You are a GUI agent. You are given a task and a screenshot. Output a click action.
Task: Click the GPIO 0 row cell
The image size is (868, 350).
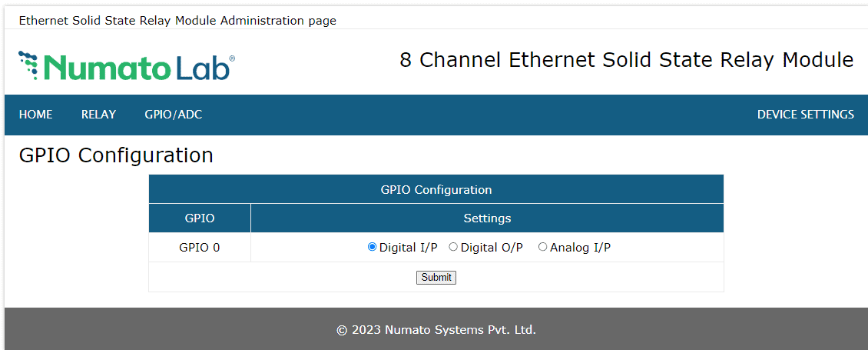[x=200, y=248]
